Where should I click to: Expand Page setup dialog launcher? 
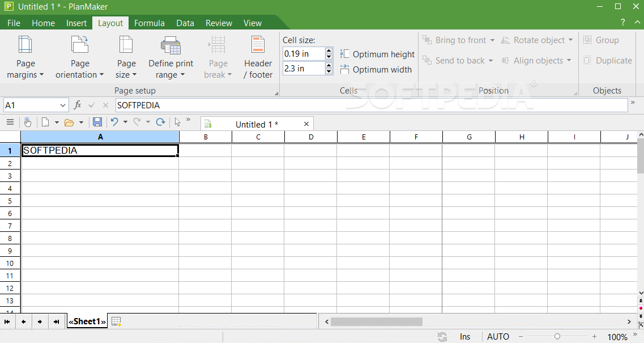pos(276,94)
